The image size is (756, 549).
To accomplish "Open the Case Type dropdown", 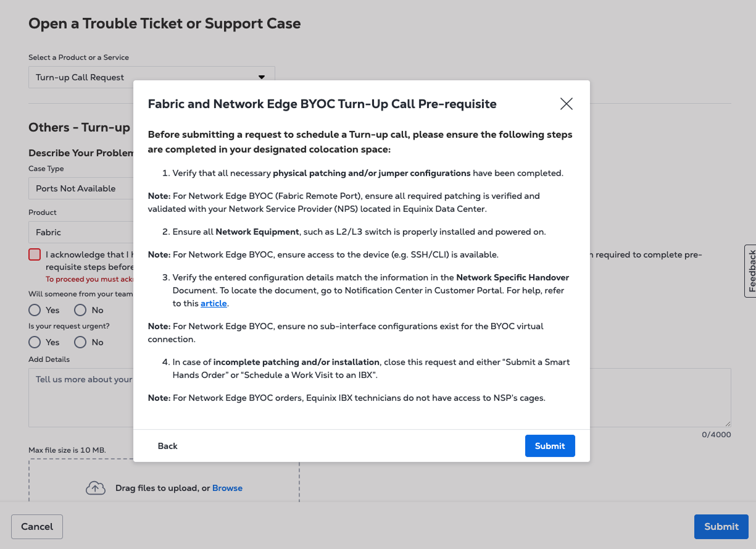I will (81, 188).
